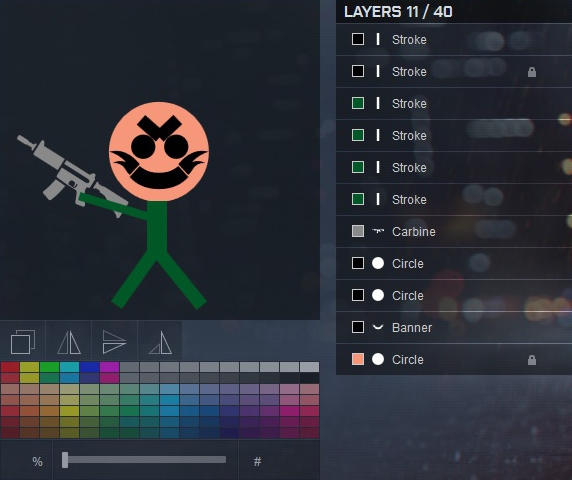Select the Circle layer directly below Carbine

coord(454,263)
